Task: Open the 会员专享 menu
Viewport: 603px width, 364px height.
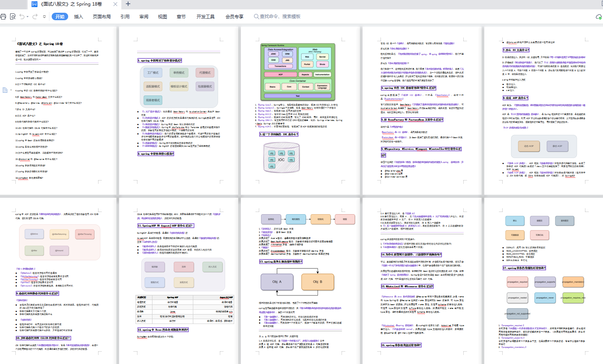Action: (234, 16)
